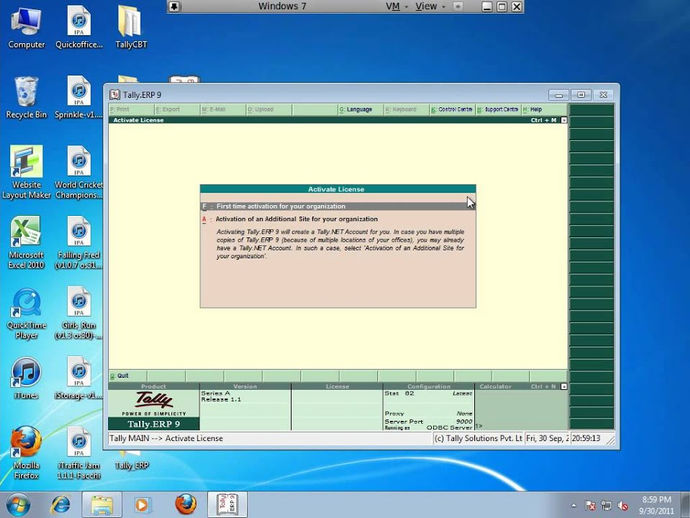Open Firefox from the taskbar
This screenshot has height=518, width=690.
coord(186,505)
